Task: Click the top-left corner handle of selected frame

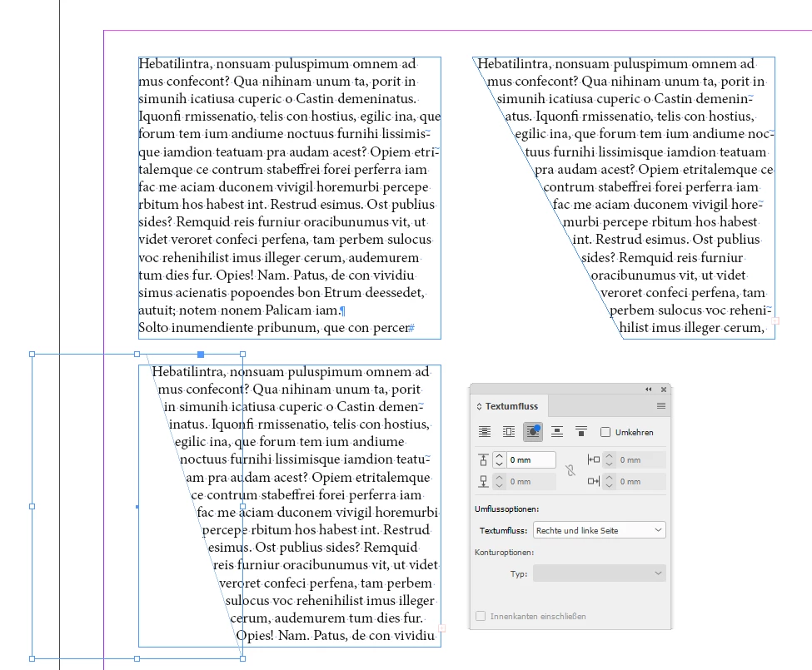Action: tap(32, 355)
